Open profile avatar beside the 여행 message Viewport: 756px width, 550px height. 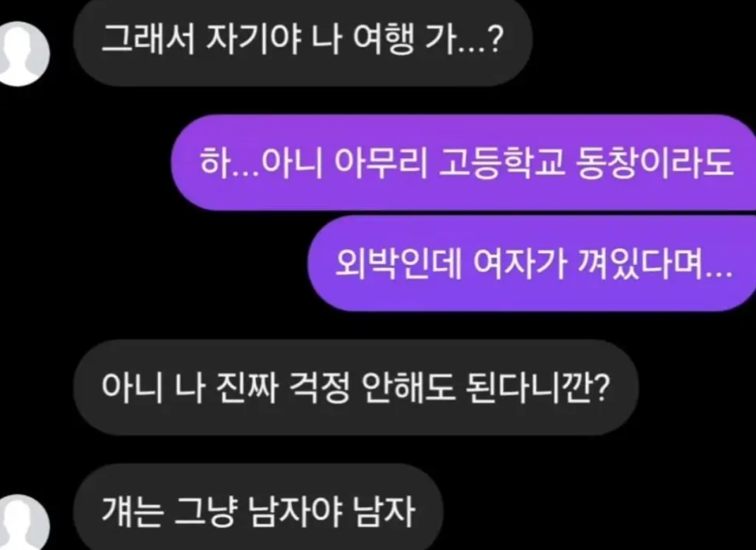pyautogui.click(x=20, y=54)
